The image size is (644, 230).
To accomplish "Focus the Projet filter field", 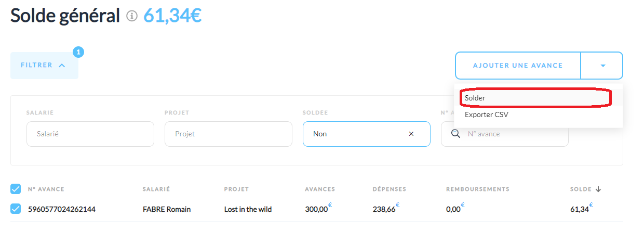I will [x=229, y=134].
